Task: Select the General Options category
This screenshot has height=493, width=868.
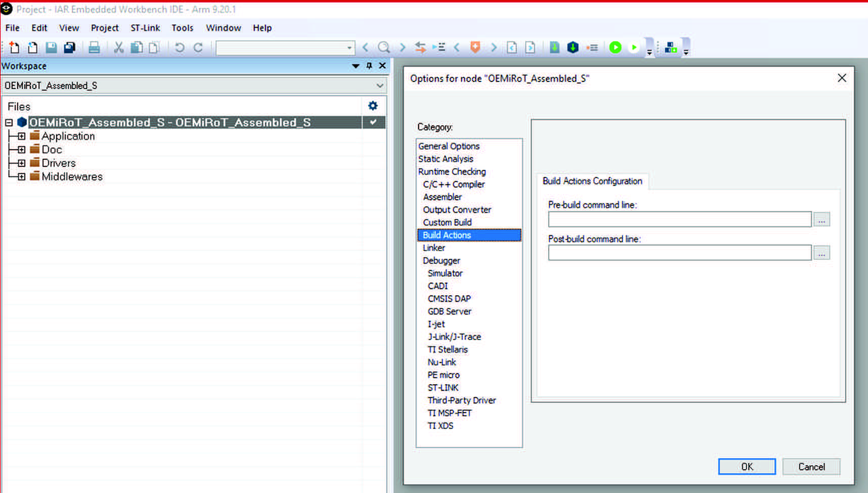Action: click(x=449, y=146)
